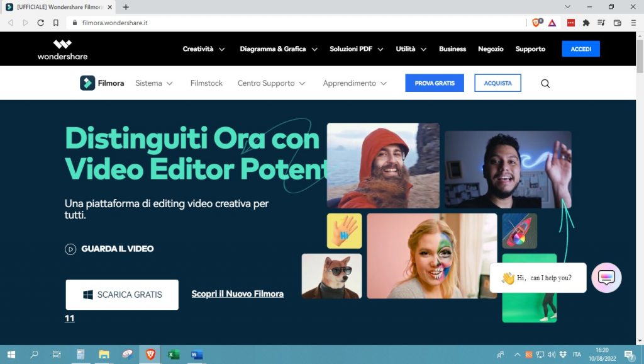Click the Wondershare logo in header
The image size is (644, 364).
(62, 49)
